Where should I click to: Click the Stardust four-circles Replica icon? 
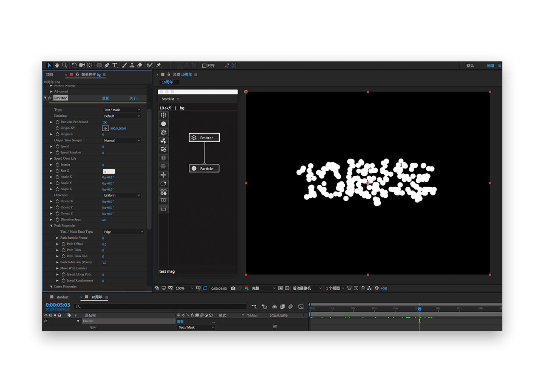point(164,192)
